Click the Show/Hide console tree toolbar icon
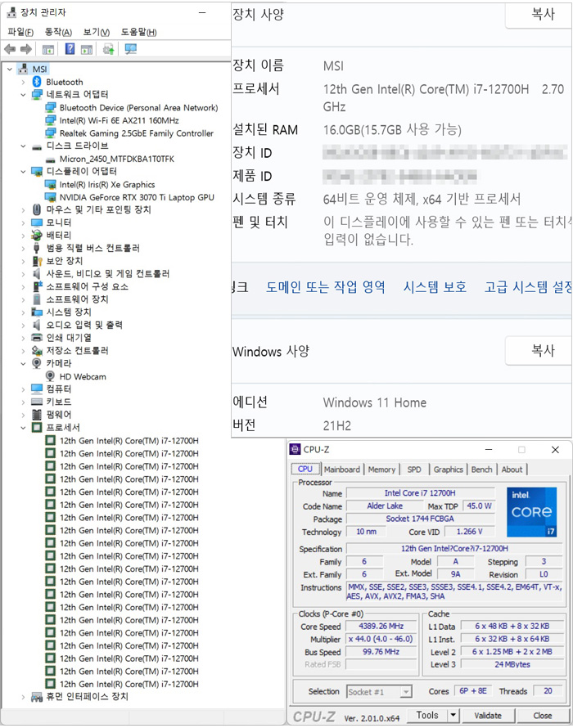The width and height of the screenshot is (573, 728). 47,49
